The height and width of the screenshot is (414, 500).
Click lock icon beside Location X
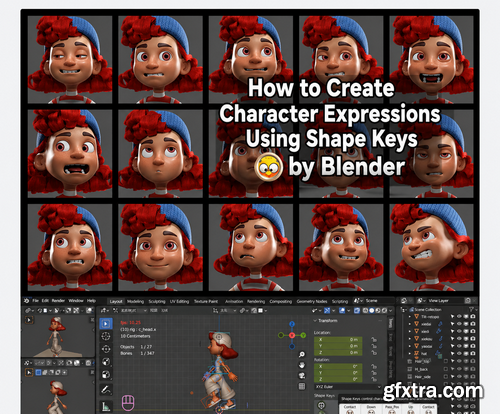tap(374, 339)
